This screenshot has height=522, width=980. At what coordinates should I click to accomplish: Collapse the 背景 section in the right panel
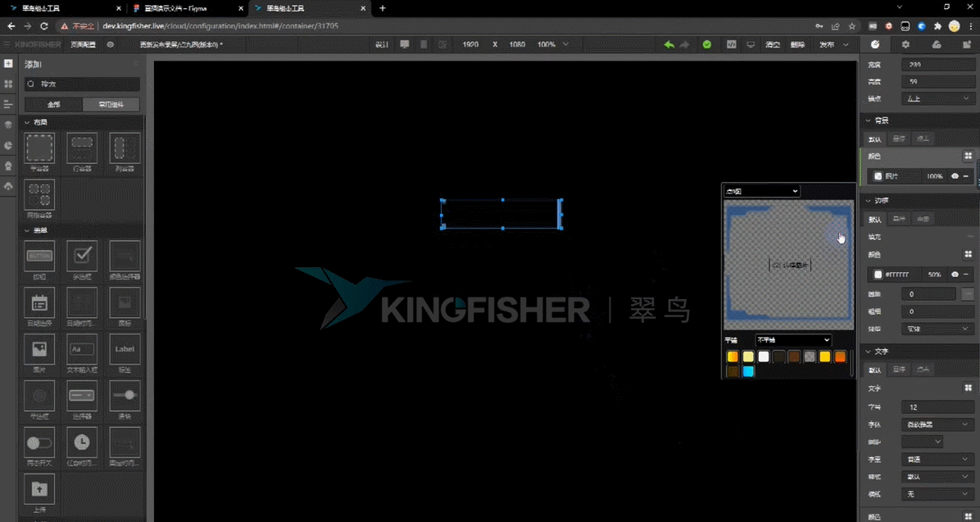pyautogui.click(x=868, y=120)
